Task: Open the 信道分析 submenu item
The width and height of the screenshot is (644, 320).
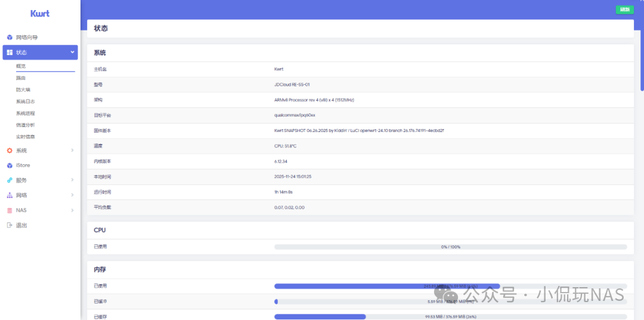Action: (26, 125)
